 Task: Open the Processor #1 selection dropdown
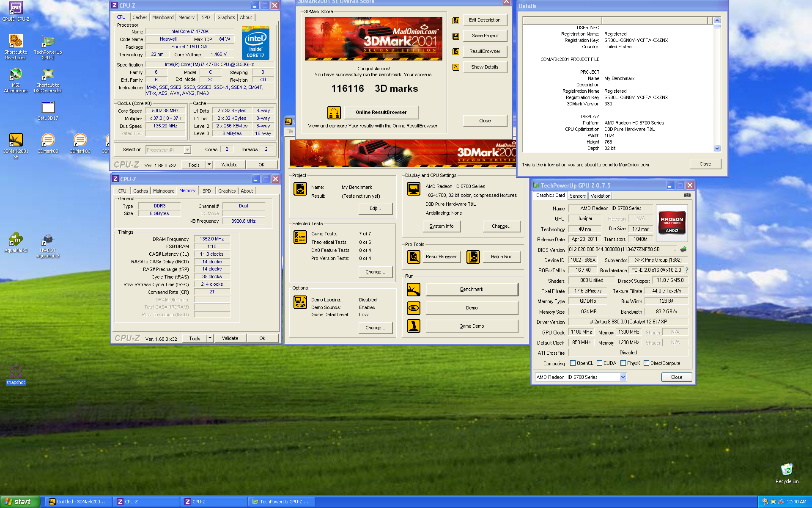187,150
